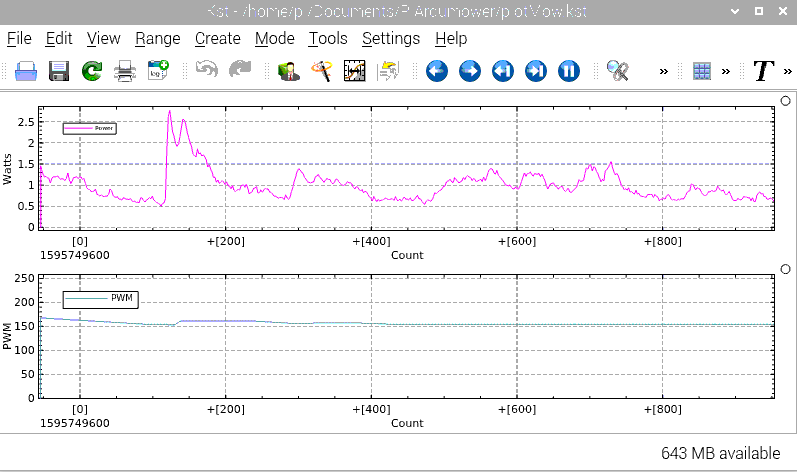Open the Settings menu
797x472 pixels.
391,39
